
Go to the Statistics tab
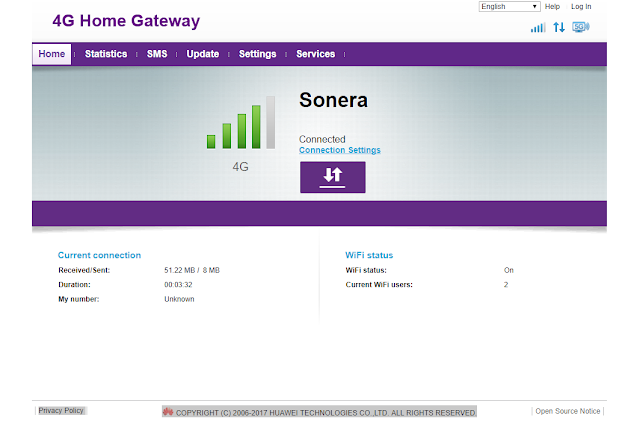[x=106, y=54]
